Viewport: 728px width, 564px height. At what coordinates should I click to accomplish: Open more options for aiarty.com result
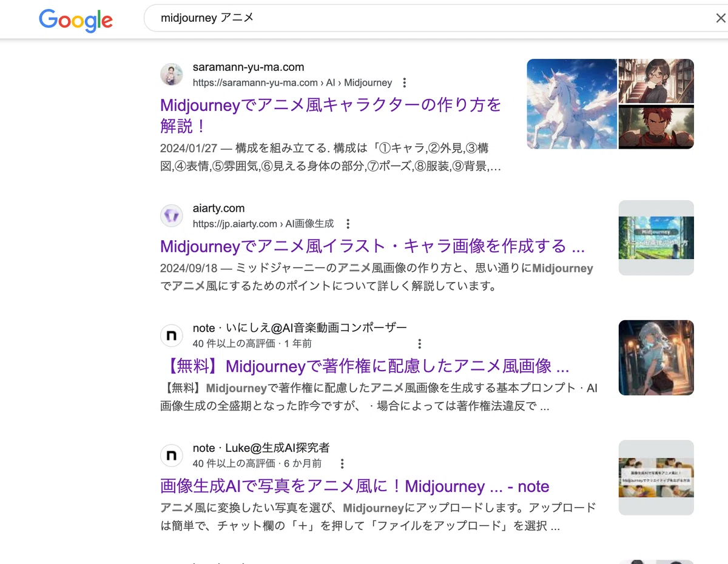[348, 224]
